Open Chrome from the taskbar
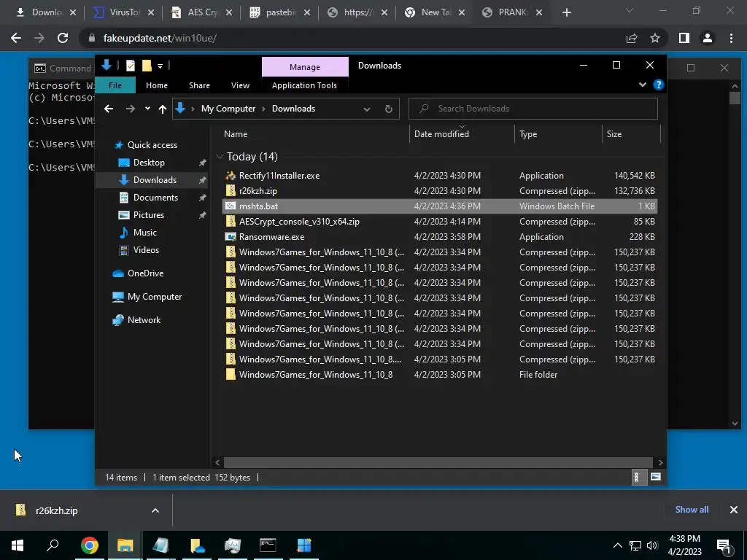This screenshot has width=747, height=560. pyautogui.click(x=90, y=545)
